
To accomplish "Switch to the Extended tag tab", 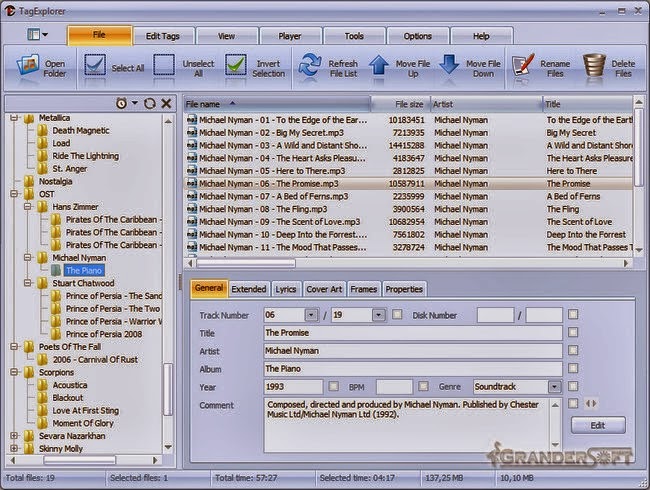I will coord(249,289).
